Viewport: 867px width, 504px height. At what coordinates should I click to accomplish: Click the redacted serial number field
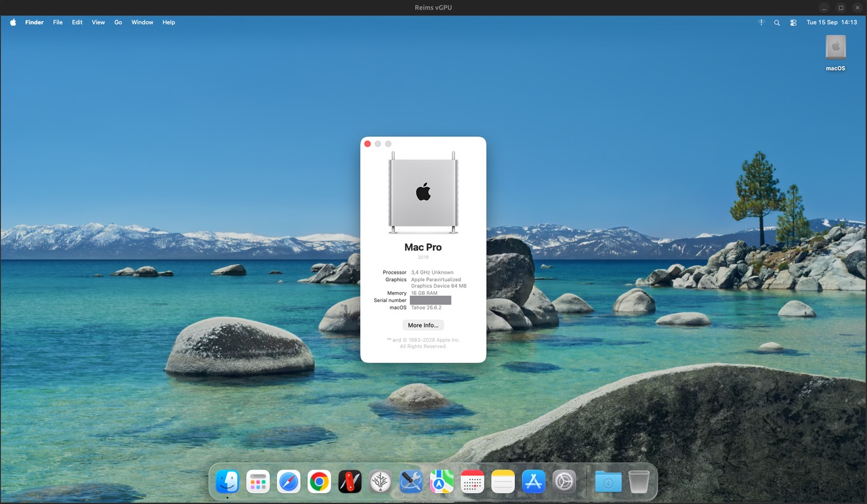431,300
